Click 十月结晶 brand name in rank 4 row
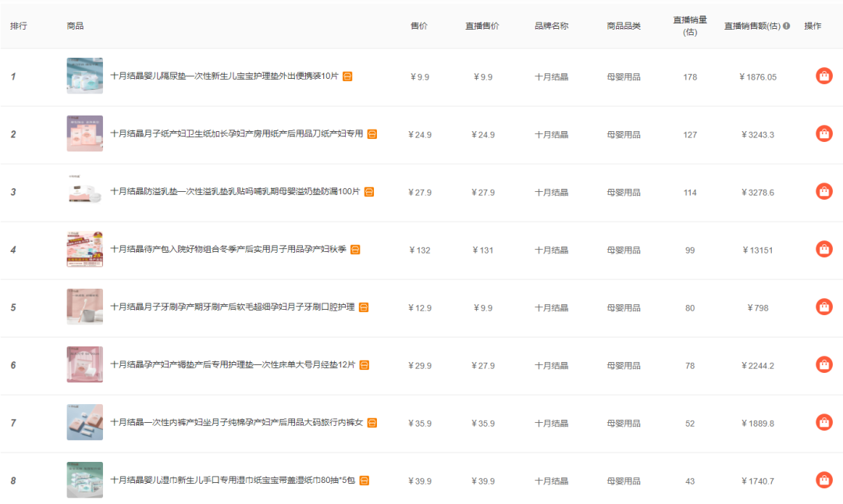This screenshot has height=504, width=843. (551, 250)
